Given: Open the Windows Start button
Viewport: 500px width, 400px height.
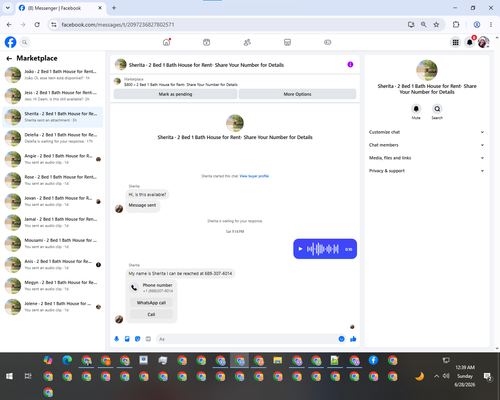Looking at the screenshot, I should pos(9,376).
